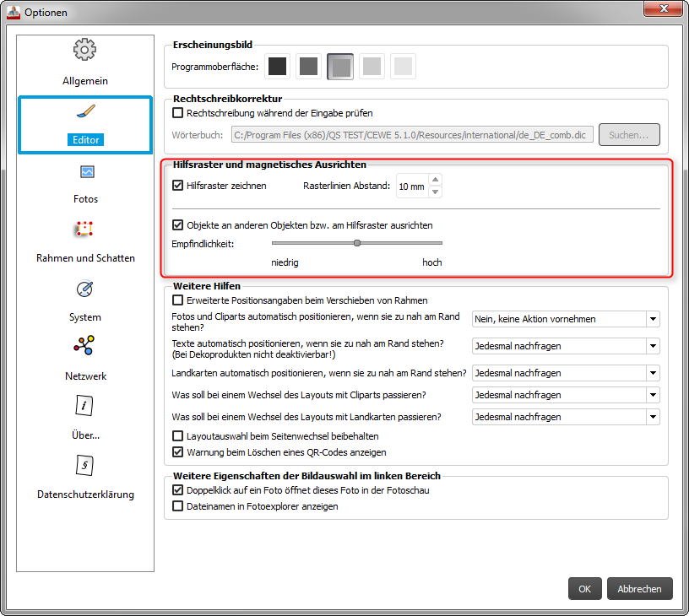
Task: Open the Allgemein settings gear icon
Action: coord(85,51)
